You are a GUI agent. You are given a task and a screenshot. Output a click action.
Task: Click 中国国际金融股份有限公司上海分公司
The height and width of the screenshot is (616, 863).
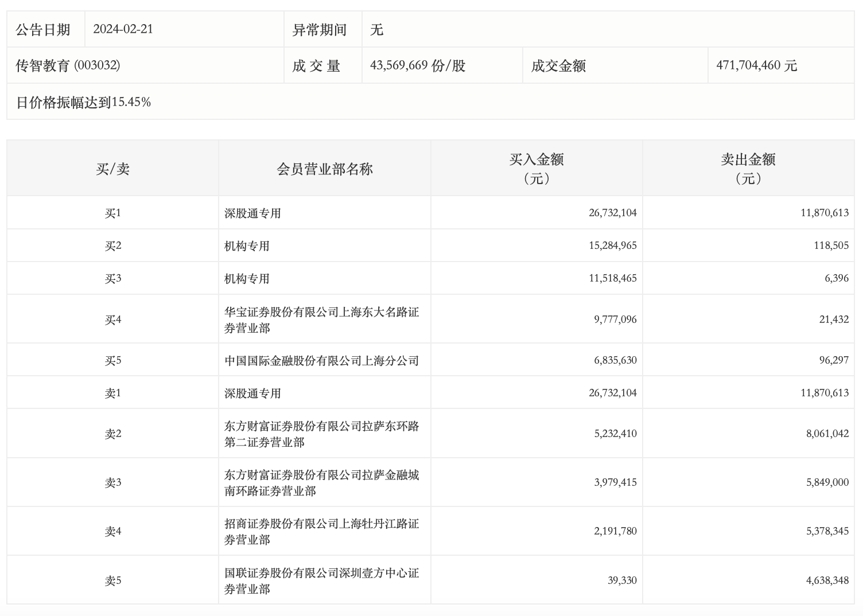click(321, 361)
